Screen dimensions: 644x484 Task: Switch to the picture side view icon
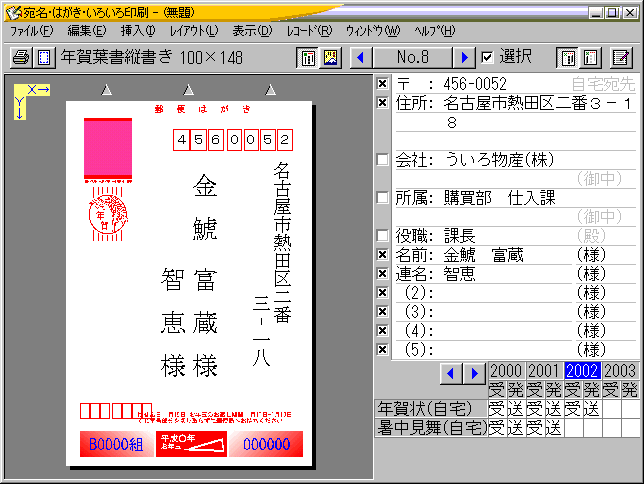pos(331,58)
